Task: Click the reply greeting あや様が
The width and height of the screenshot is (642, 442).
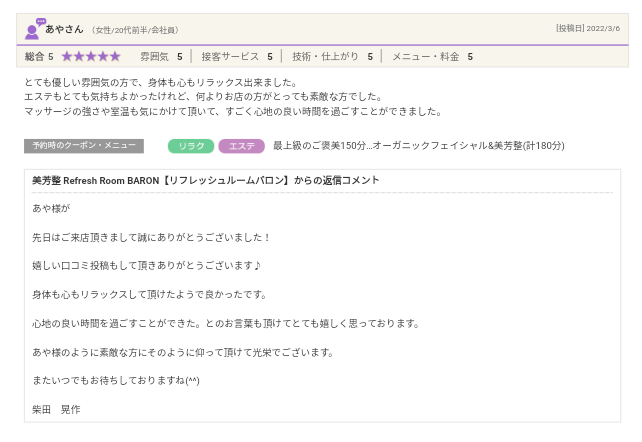Action: 51,209
